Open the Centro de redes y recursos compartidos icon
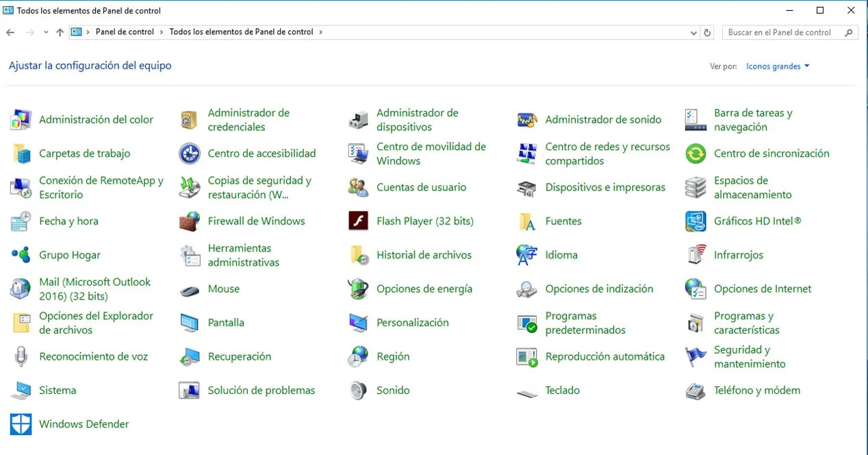This screenshot has width=868, height=455. (x=527, y=153)
